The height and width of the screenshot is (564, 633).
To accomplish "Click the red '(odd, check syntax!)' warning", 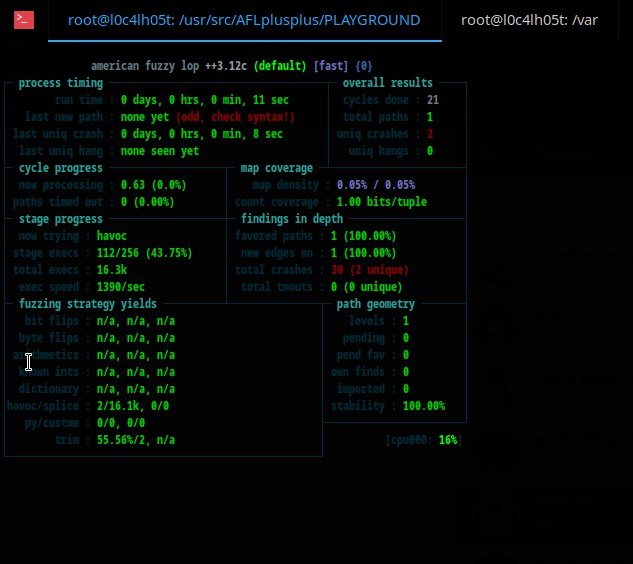I will (x=235, y=117).
